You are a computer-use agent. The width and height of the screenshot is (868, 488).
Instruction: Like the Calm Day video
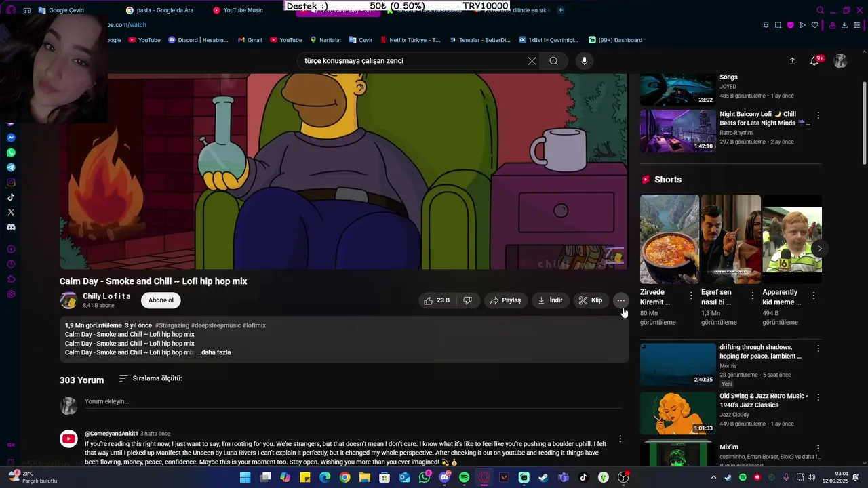437,300
